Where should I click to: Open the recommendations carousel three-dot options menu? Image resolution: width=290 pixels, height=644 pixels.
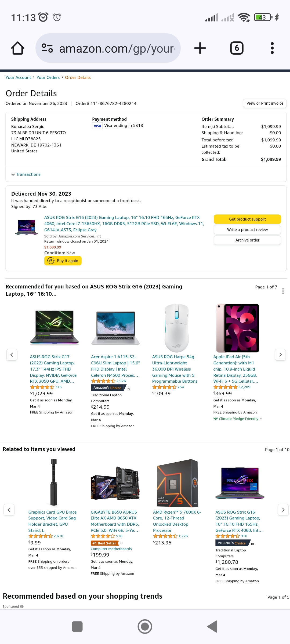[x=283, y=291]
